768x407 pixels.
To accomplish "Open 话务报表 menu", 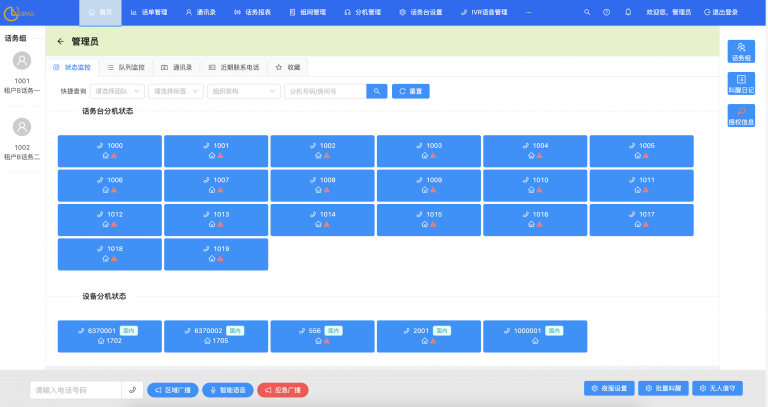I will coord(252,12).
